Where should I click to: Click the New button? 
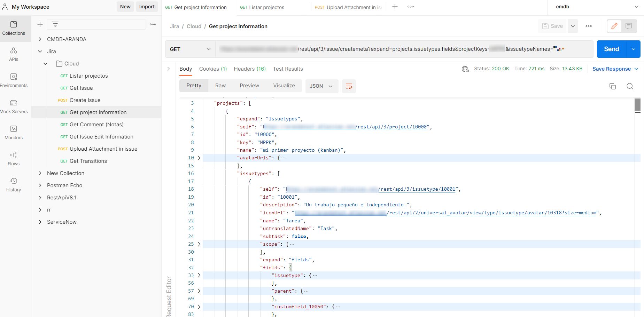pos(125,7)
